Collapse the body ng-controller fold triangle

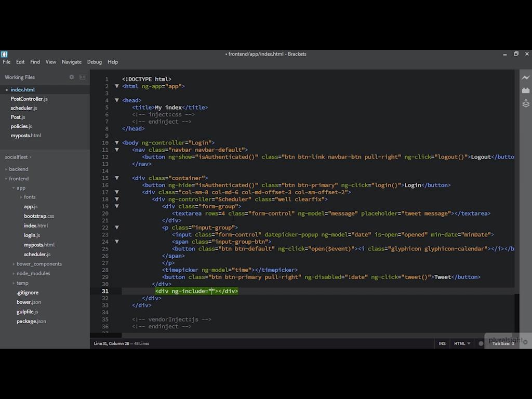pyautogui.click(x=117, y=142)
